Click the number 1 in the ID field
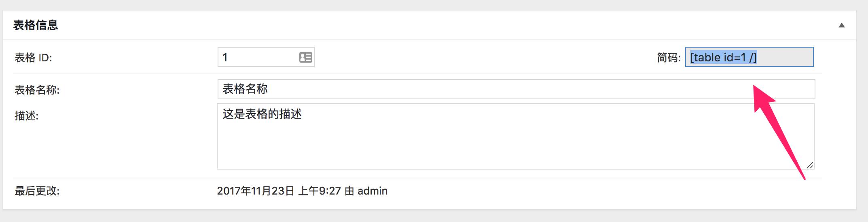The image size is (868, 222). tap(225, 57)
